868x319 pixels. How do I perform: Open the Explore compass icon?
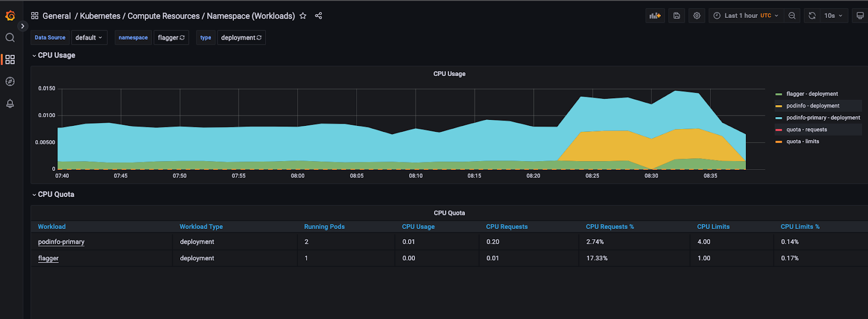(x=10, y=81)
